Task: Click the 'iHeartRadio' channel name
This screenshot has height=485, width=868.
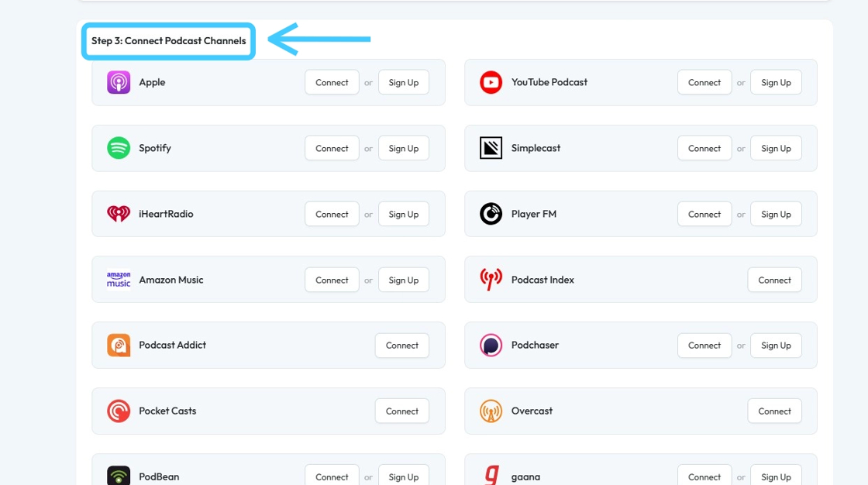Action: click(166, 214)
